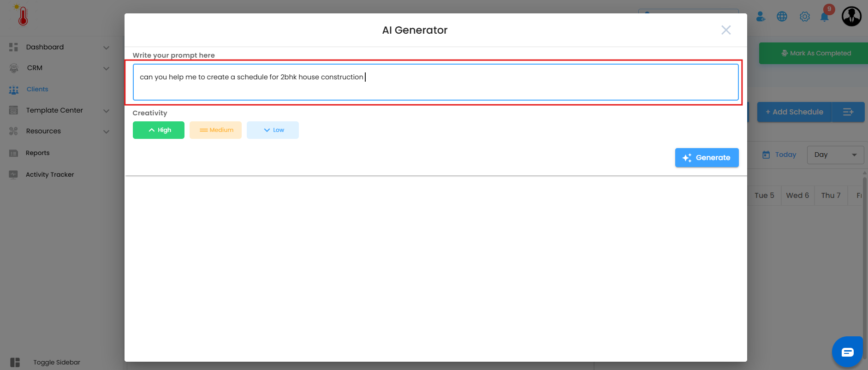Open the user profile avatar
The height and width of the screenshot is (370, 868).
(851, 16)
